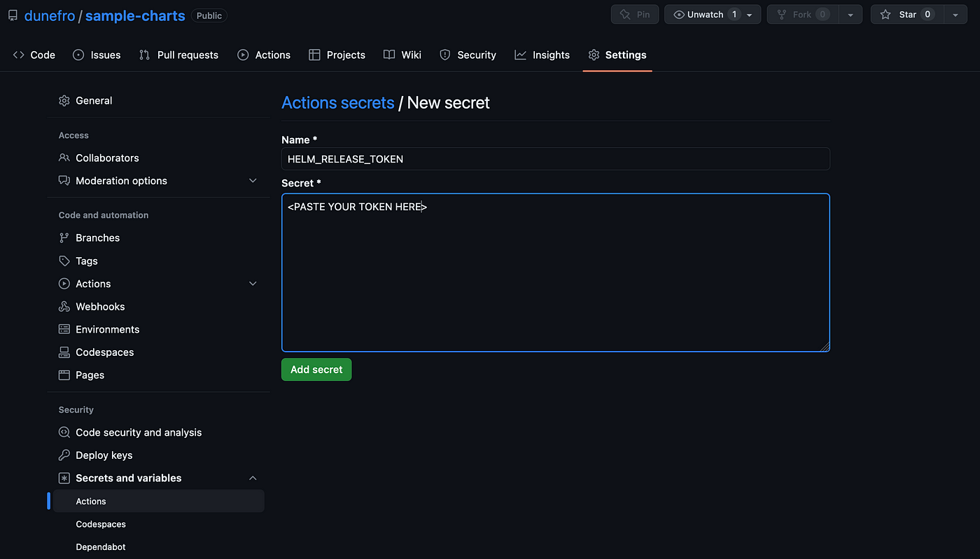Click the eye icon on Unwatch button
Viewport: 980px width, 559px height.
point(678,15)
